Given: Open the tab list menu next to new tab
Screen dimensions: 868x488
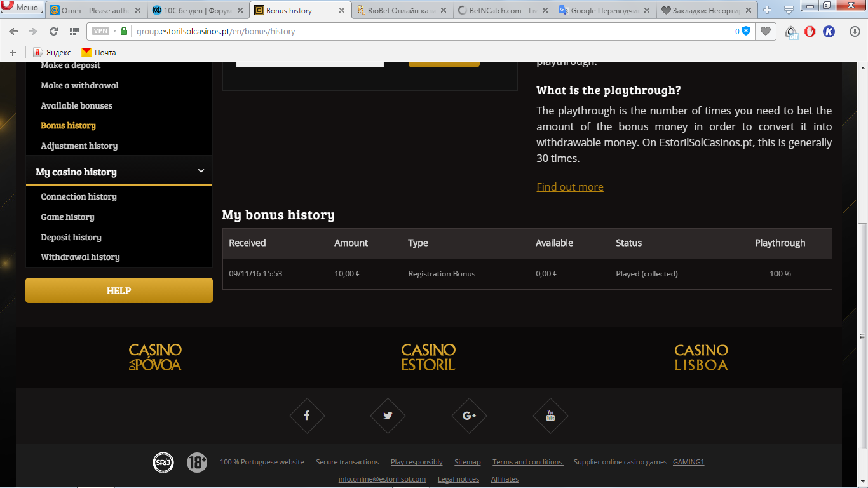Looking at the screenshot, I should [788, 10].
